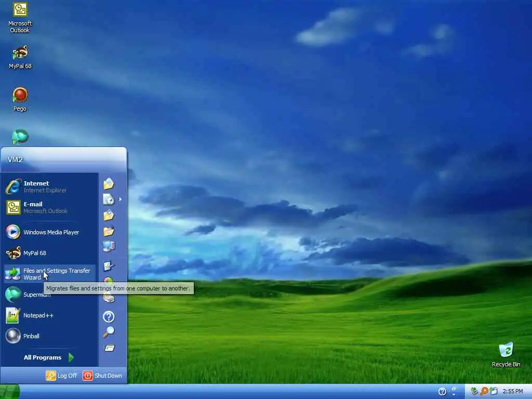Image resolution: width=532 pixels, height=399 pixels.
Task: Select Supermium desktop icon above Start menu
Action: [x=20, y=137]
